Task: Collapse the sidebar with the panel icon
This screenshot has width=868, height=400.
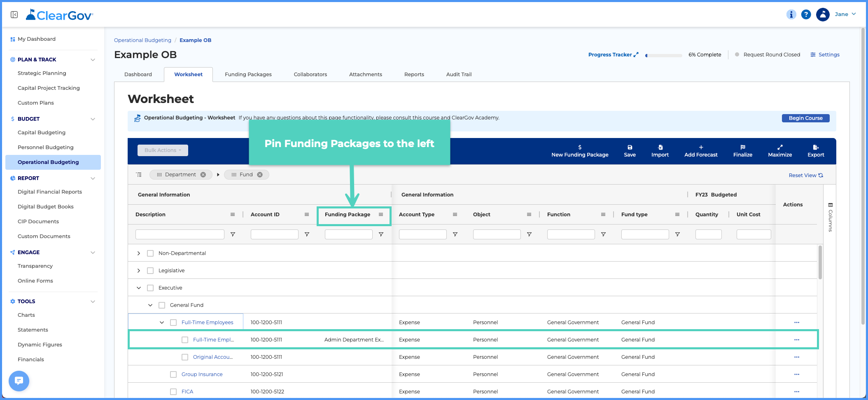Action: 14,15
